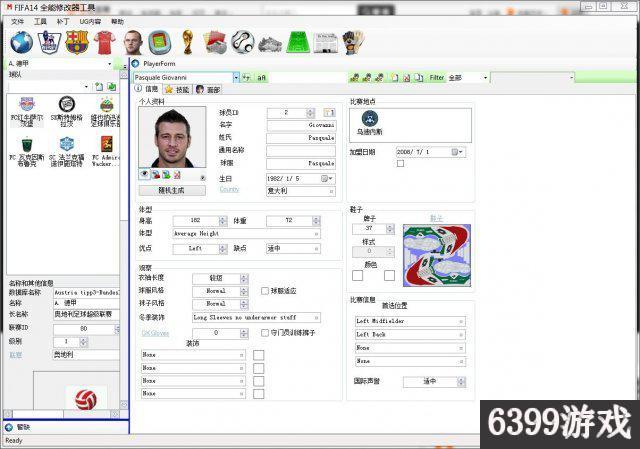
Task: Open the 补丁 menu
Action: coord(62,22)
